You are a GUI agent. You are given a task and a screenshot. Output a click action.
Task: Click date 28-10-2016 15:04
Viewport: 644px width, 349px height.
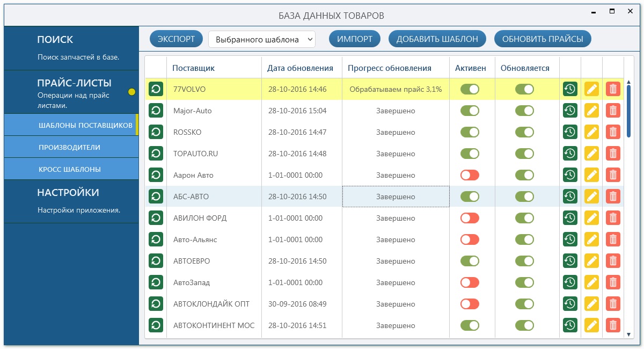pyautogui.click(x=297, y=111)
